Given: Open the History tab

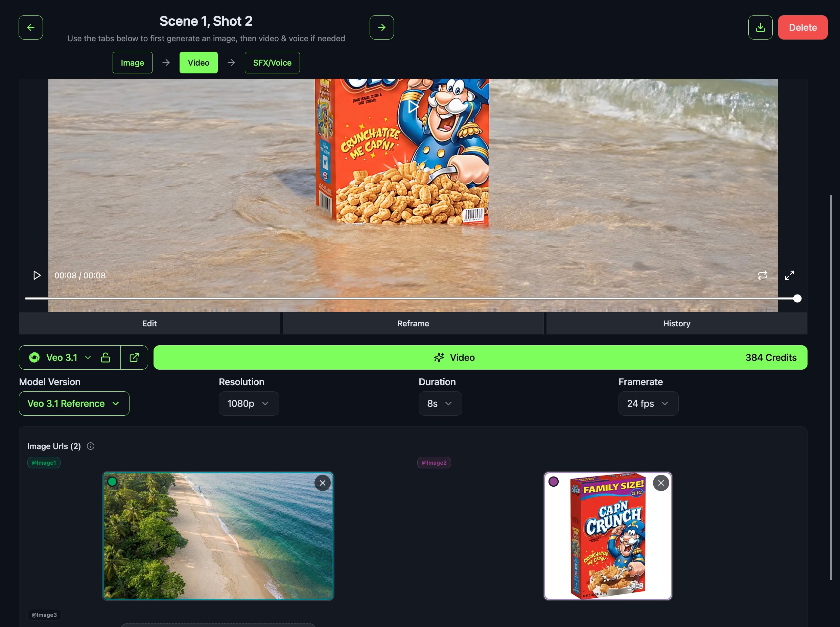Looking at the screenshot, I should pos(676,323).
